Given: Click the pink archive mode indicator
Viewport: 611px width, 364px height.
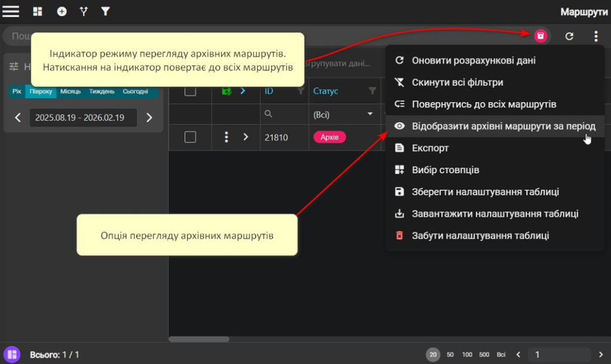Looking at the screenshot, I should (x=541, y=36).
